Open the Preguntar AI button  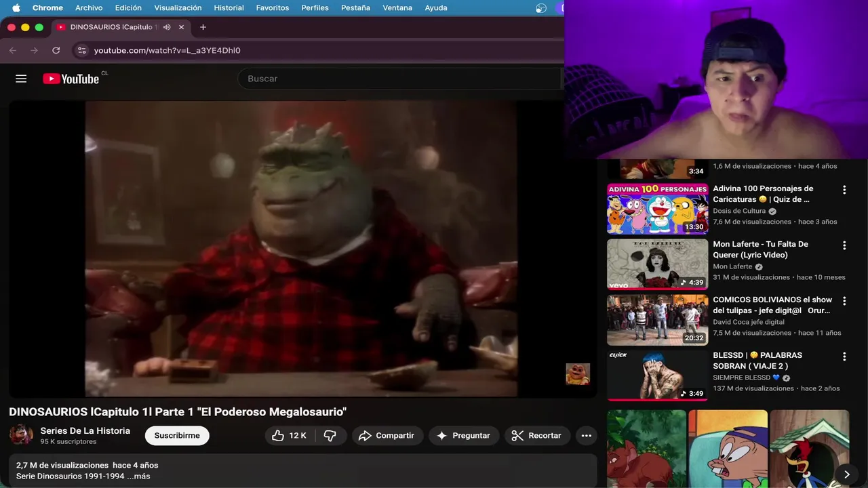tap(464, 435)
